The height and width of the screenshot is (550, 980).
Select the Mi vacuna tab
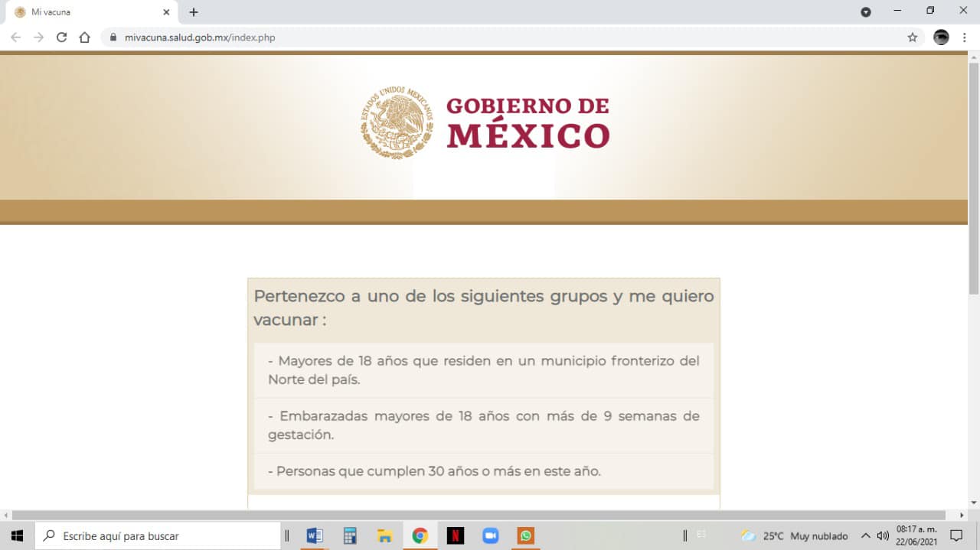pos(84,12)
